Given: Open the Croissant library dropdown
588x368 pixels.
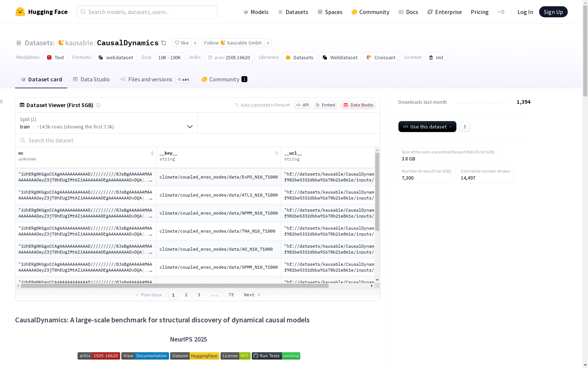Looking at the screenshot, I should point(381,57).
